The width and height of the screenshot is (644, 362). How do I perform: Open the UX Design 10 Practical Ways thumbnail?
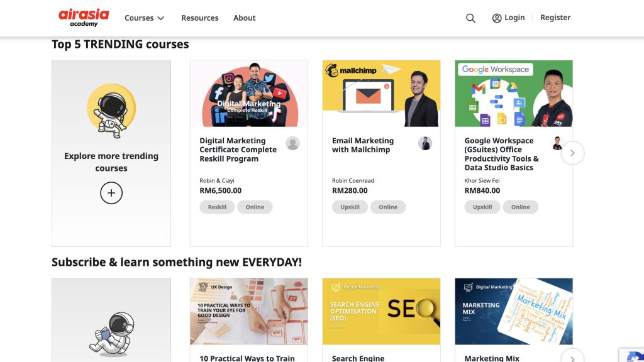click(249, 312)
